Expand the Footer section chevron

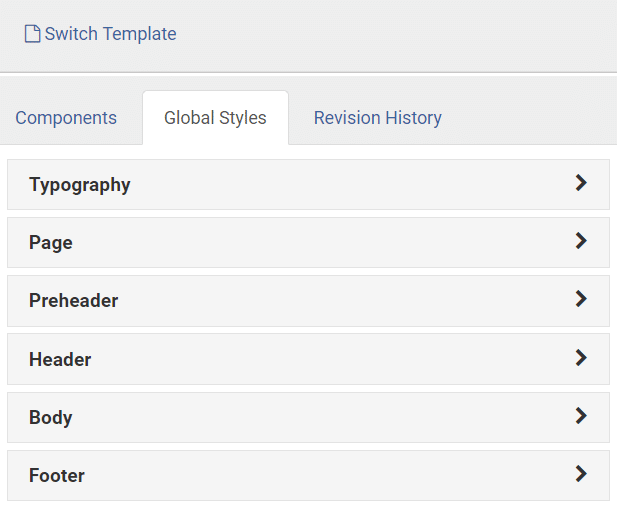pyautogui.click(x=581, y=474)
